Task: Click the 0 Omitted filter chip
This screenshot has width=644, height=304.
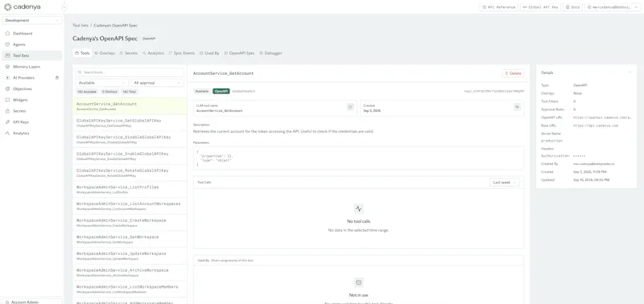Action: click(x=109, y=92)
